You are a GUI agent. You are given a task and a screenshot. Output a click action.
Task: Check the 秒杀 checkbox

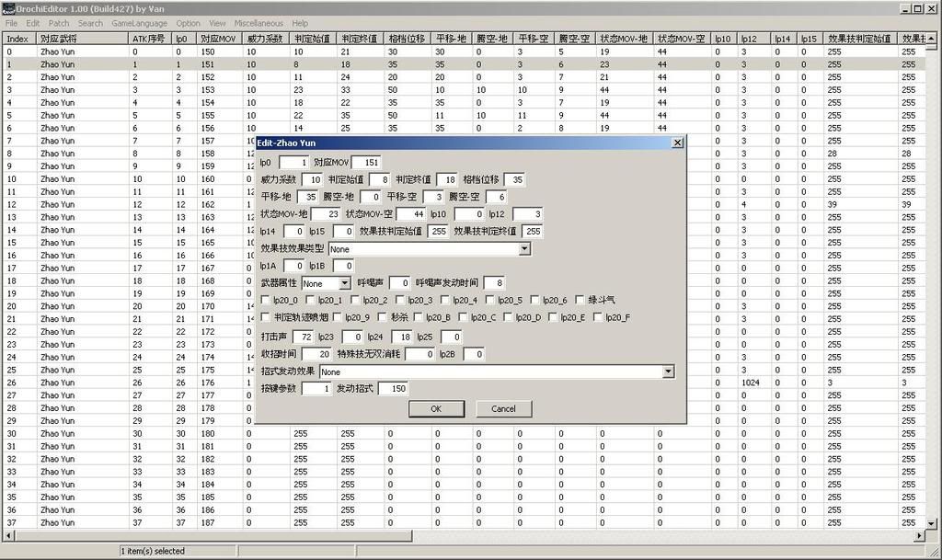tap(383, 317)
